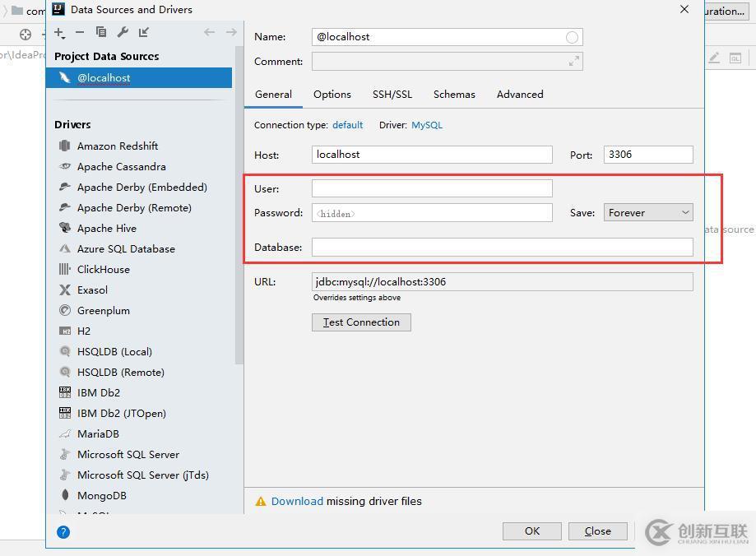
Task: Switch to the Schemas tab
Action: [x=454, y=95]
